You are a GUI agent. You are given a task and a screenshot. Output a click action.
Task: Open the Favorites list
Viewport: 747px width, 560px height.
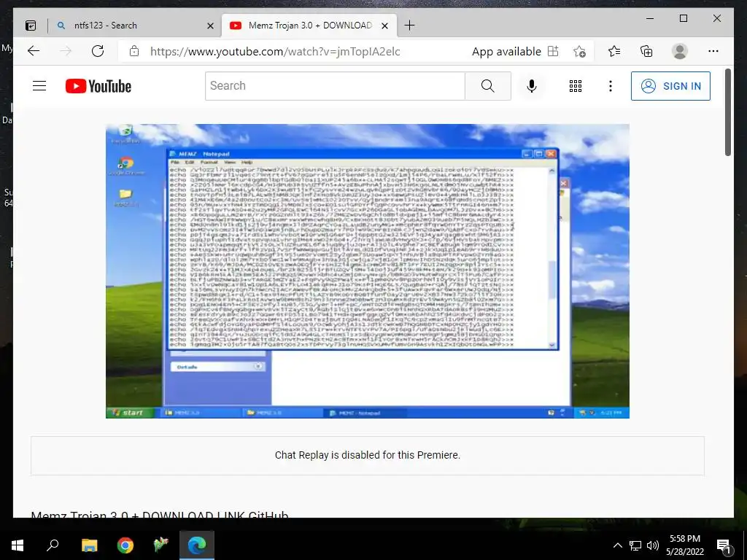pyautogui.click(x=614, y=51)
